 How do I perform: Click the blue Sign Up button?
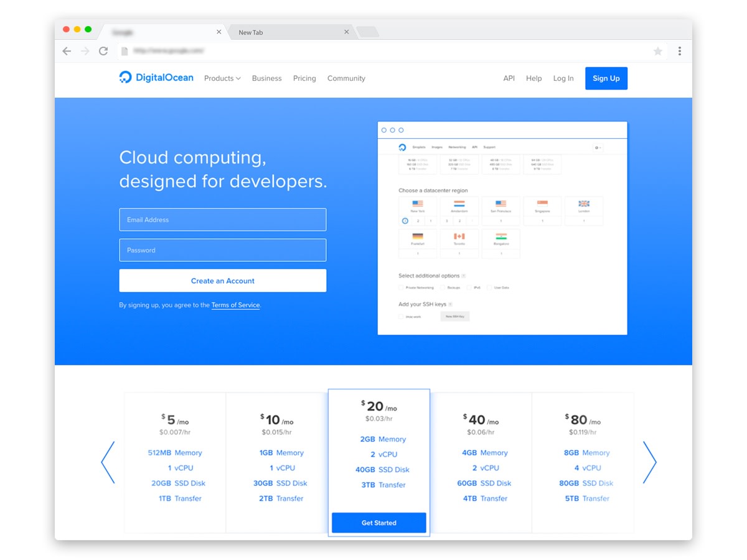[x=606, y=78]
